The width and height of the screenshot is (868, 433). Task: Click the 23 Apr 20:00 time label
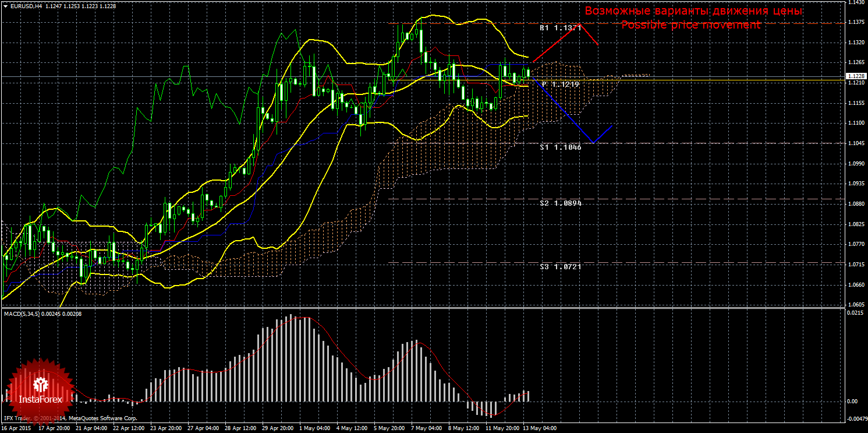165,428
